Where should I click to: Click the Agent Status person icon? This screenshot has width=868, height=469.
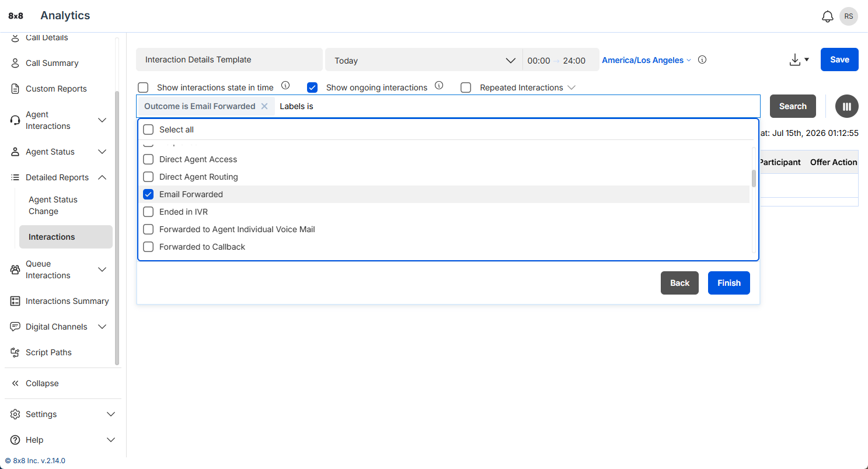point(15,152)
